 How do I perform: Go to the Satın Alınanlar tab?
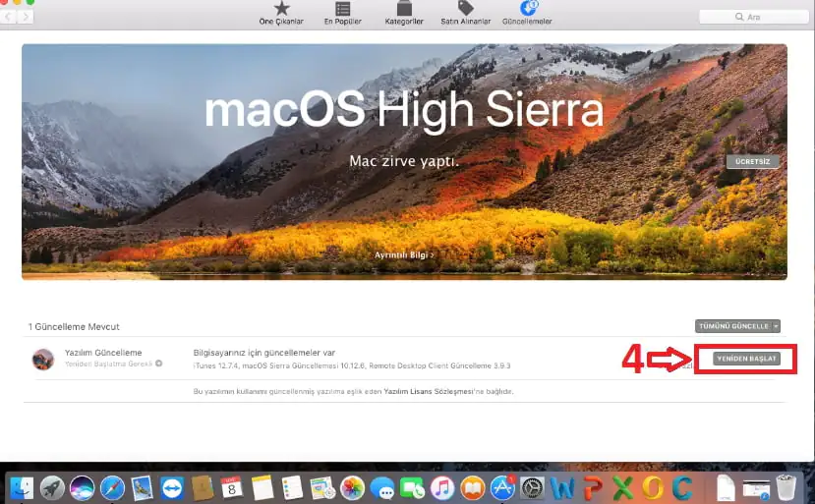pos(466,14)
